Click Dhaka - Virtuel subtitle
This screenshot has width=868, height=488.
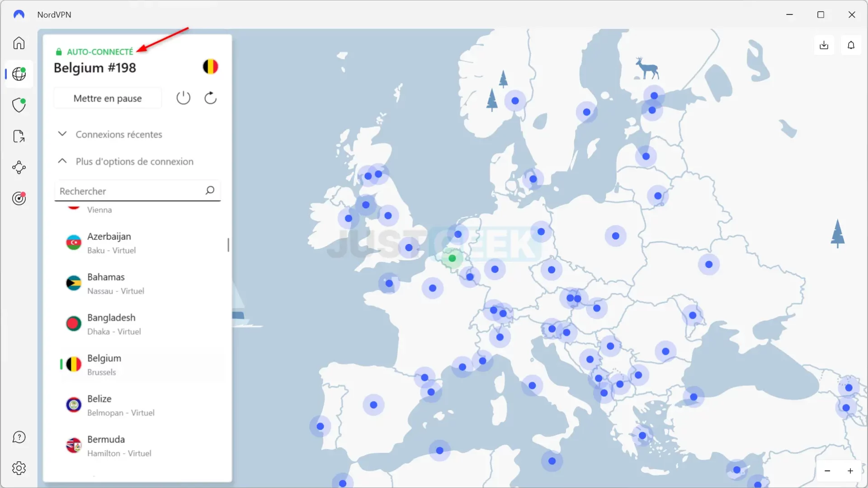114,332
